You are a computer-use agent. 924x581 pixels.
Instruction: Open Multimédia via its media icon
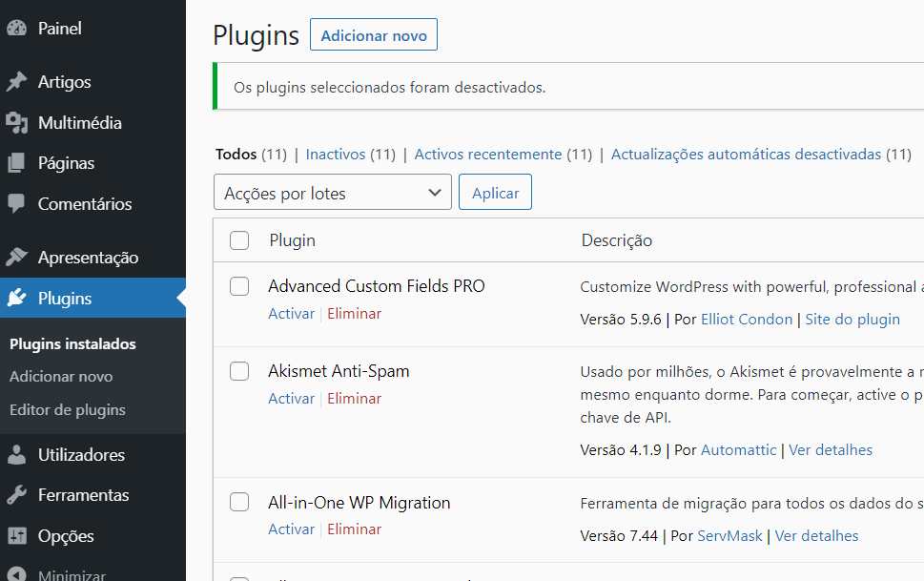coord(16,123)
